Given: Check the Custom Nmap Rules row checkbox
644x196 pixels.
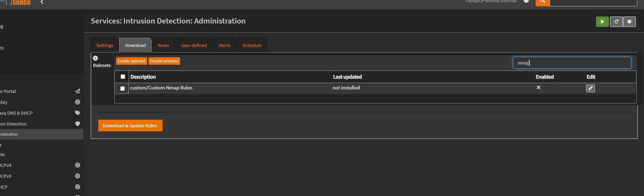Looking at the screenshot, I should 122,88.
